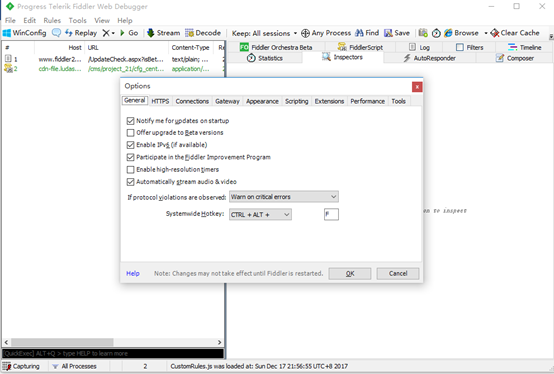Image resolution: width=554 pixels, height=374 pixels.
Task: Toggle Participate in Fiddler Improvement Program
Action: 130,157
